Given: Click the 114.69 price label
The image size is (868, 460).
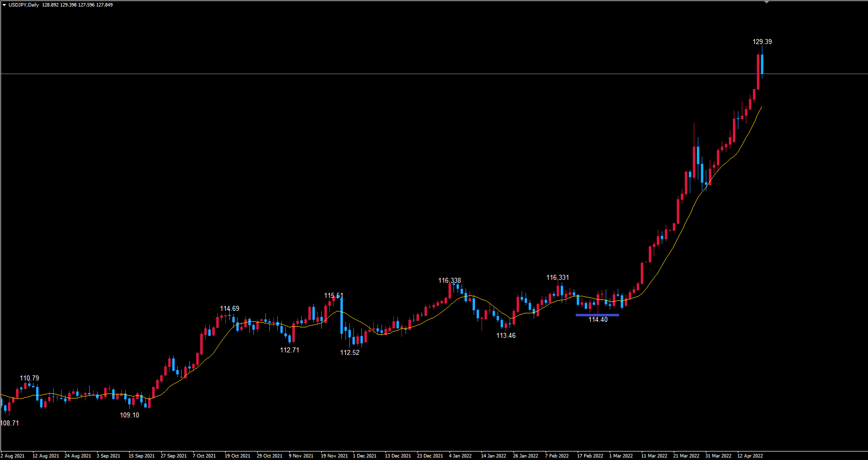Looking at the screenshot, I should pyautogui.click(x=229, y=309).
